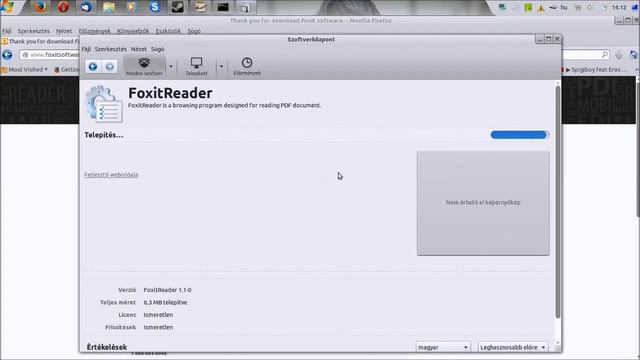Screen dimensions: 640x360
Task: Click the hu keyboard layout indicator
Action: 564,7
